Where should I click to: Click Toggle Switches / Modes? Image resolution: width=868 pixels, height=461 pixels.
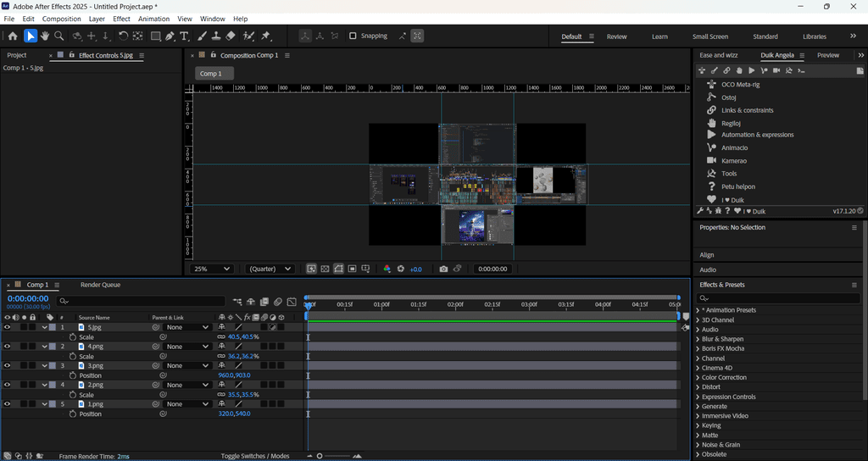[255, 456]
